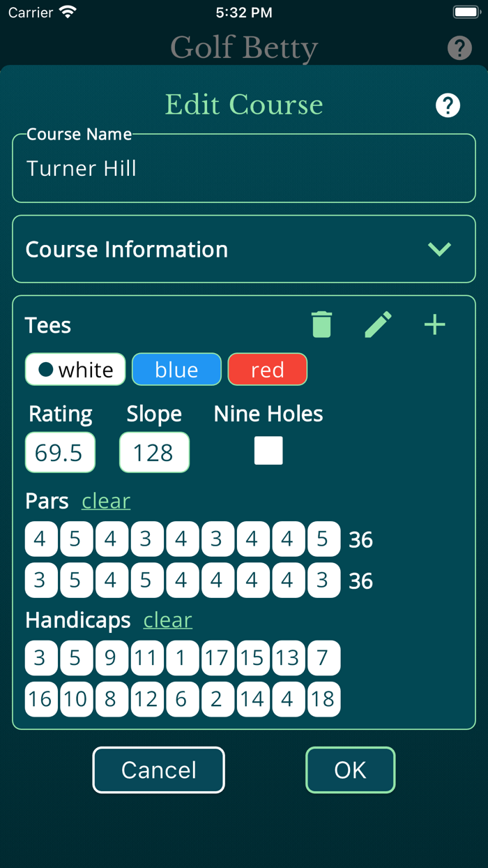Expand the Course Information section

click(440, 249)
